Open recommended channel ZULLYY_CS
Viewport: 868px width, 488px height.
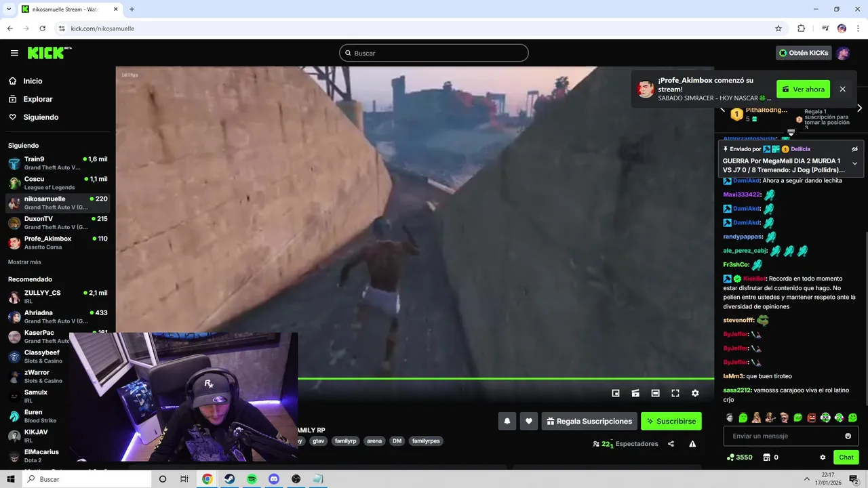point(58,297)
